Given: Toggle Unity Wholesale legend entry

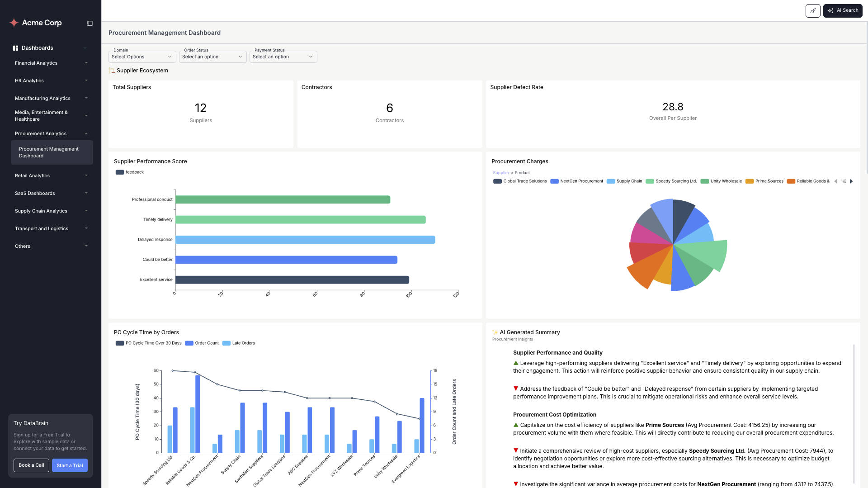Looking at the screenshot, I should click(721, 181).
